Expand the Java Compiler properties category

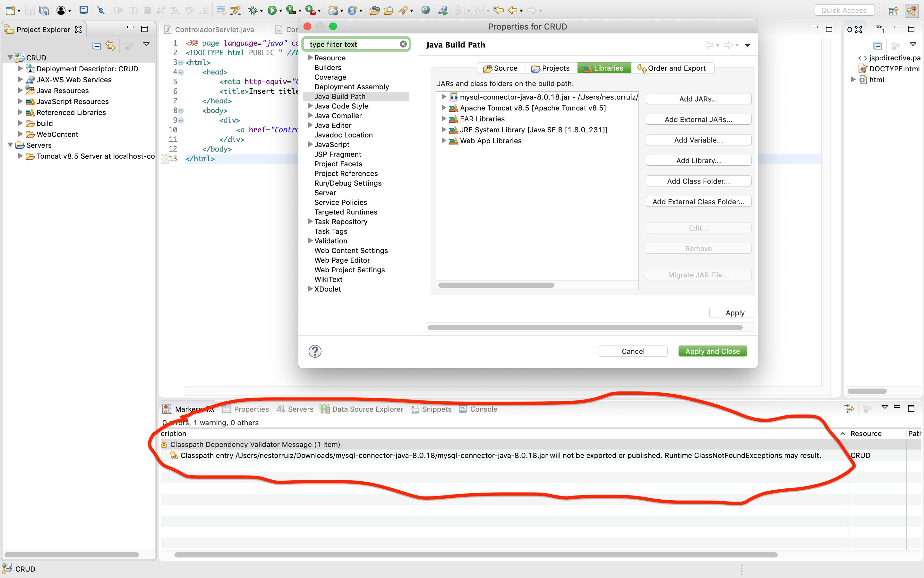(310, 116)
